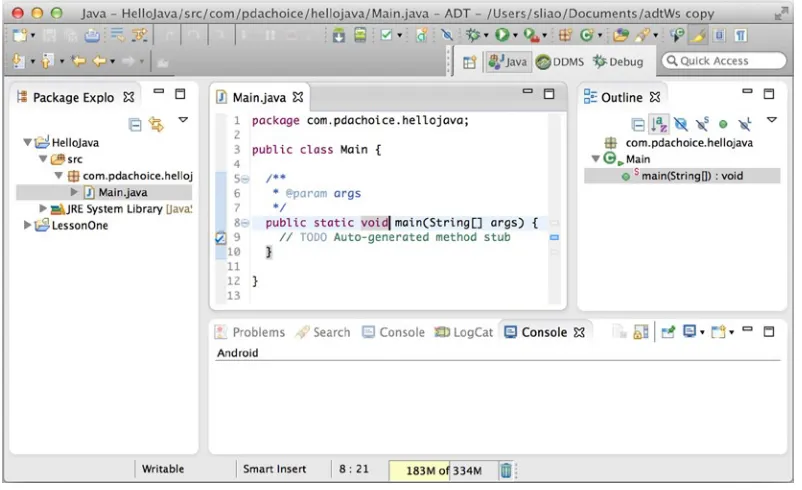Click the green Run button
The width and height of the screenshot is (802, 490).
tap(502, 35)
